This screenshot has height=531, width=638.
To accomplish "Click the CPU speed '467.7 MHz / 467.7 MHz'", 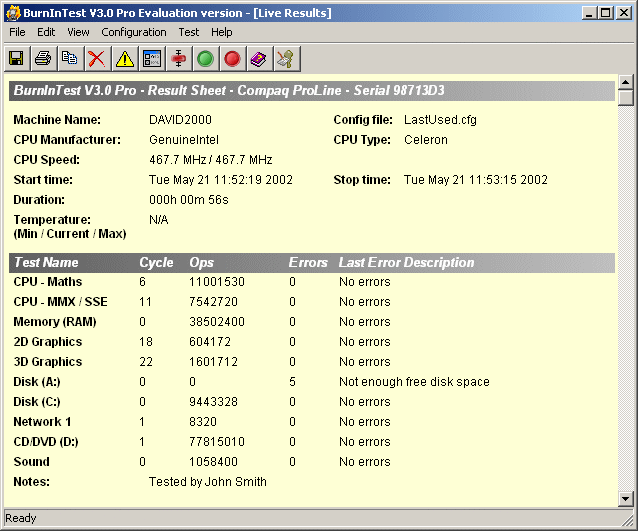I will click(x=211, y=160).
